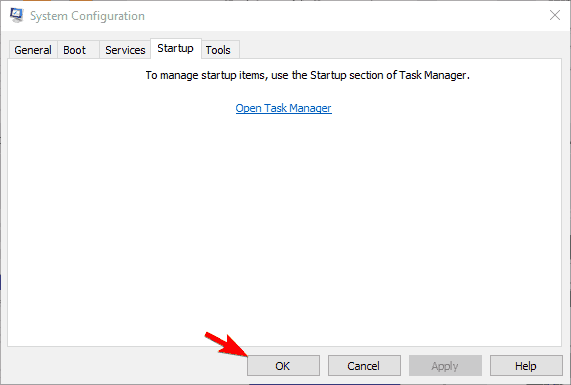571x385 pixels.
Task: Close the System Configuration window with X
Action: 555,15
